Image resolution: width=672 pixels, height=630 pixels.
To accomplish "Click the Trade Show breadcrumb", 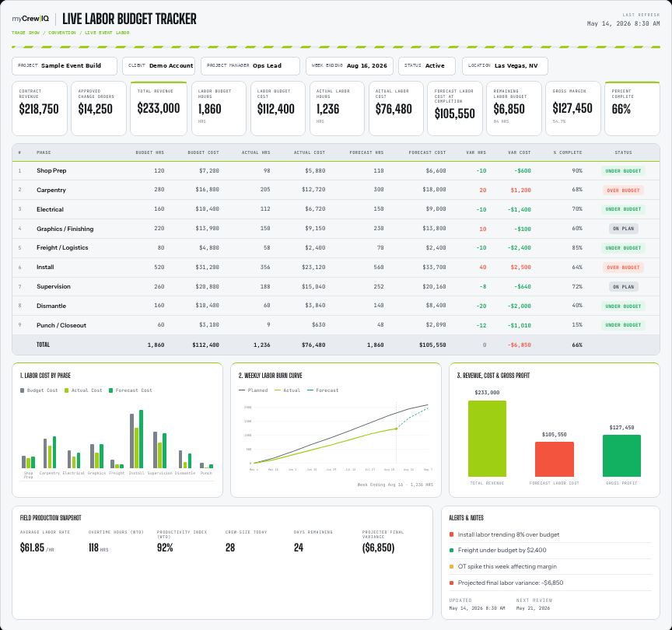I will click(x=26, y=33).
